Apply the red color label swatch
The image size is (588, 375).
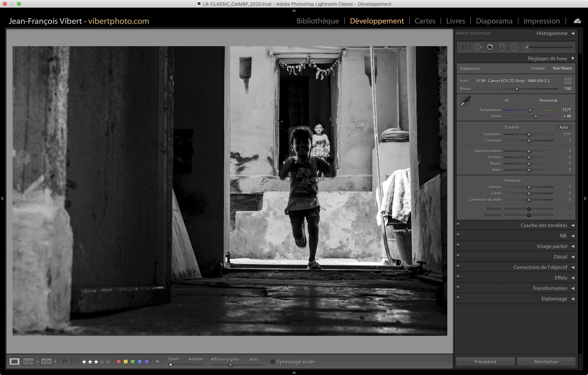(119, 362)
